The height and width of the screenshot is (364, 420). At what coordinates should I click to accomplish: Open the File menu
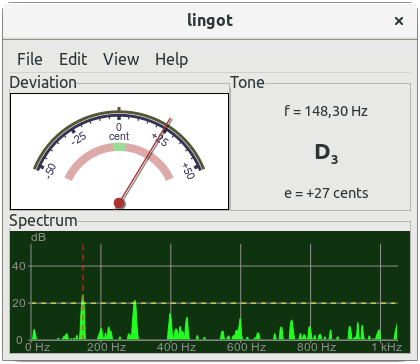30,59
